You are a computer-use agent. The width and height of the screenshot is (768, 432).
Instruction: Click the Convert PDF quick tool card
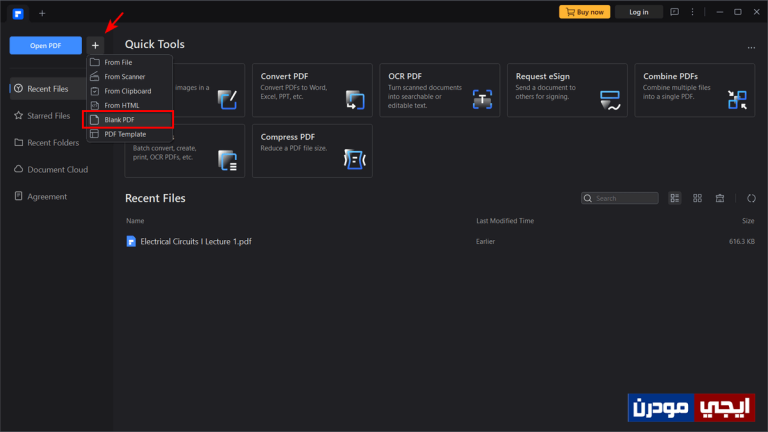click(x=312, y=90)
